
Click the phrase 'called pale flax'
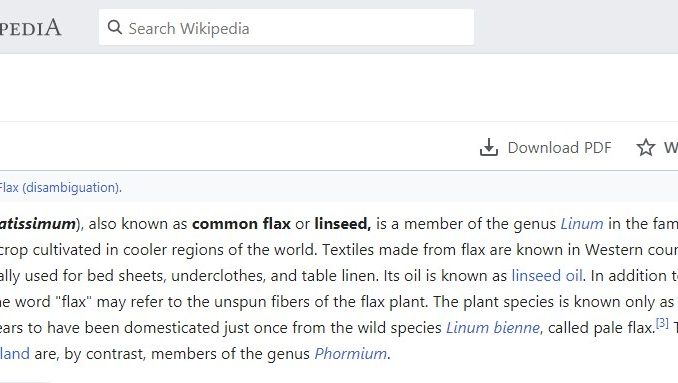(601, 328)
